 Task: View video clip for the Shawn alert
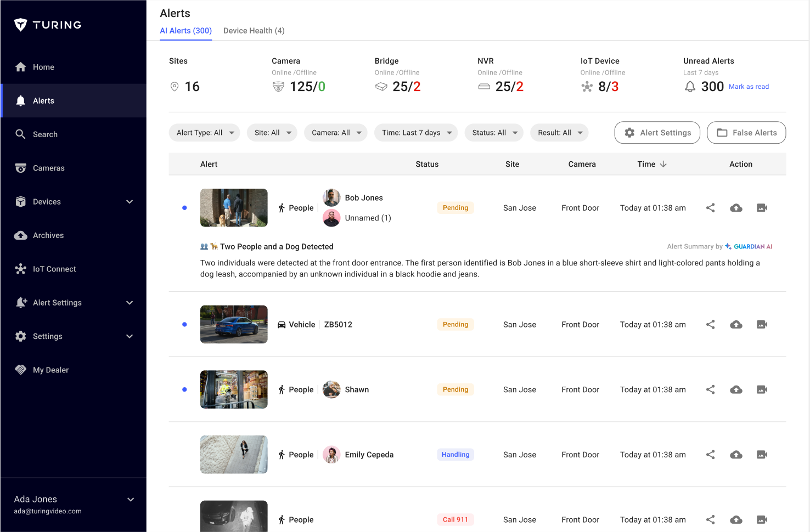point(762,389)
